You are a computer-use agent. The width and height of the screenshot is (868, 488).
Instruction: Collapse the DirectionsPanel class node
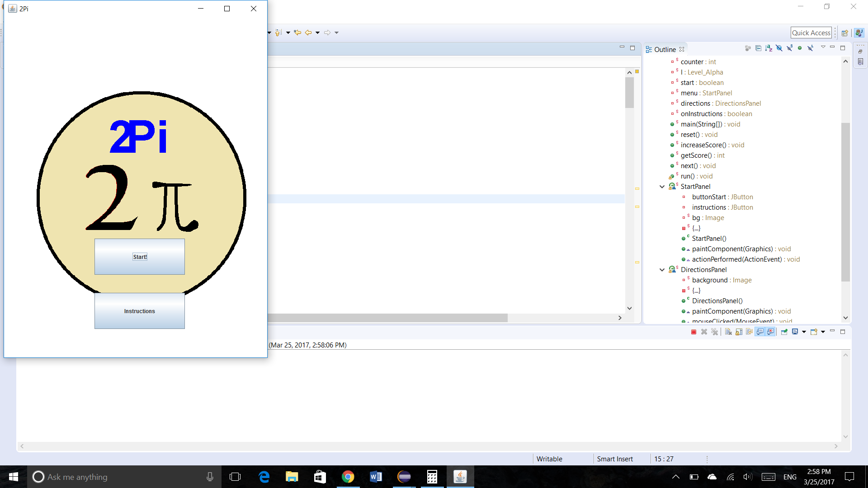[662, 270]
